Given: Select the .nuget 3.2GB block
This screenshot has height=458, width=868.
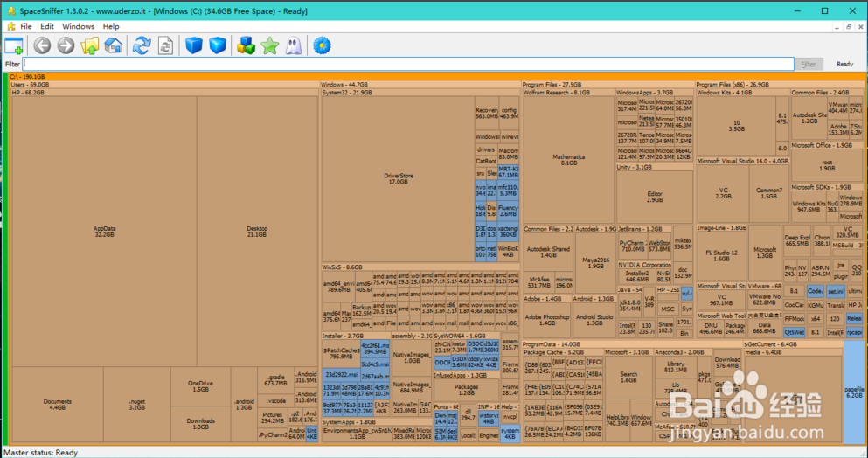Looking at the screenshot, I should tap(136, 405).
